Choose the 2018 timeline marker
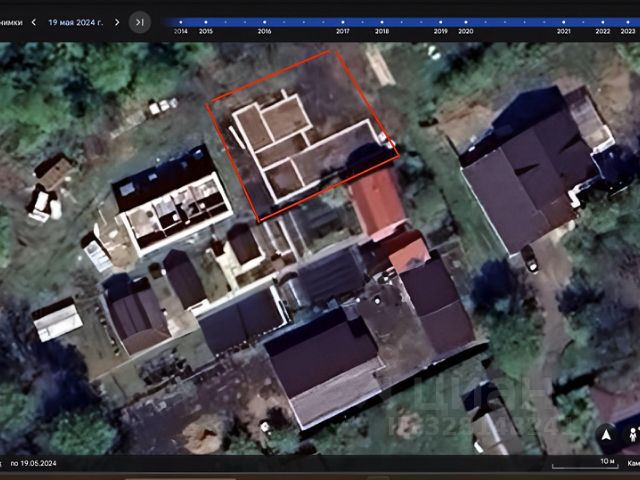 pos(382,22)
